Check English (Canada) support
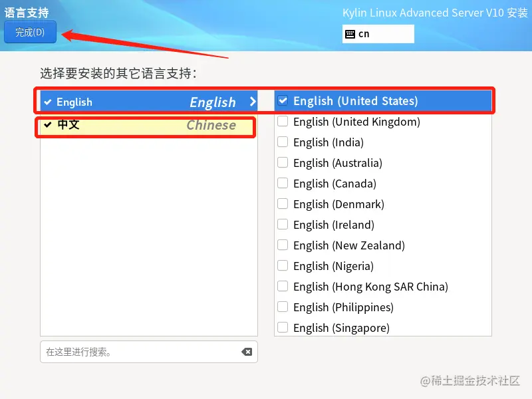Viewport: 532px width, 399px height. [283, 184]
